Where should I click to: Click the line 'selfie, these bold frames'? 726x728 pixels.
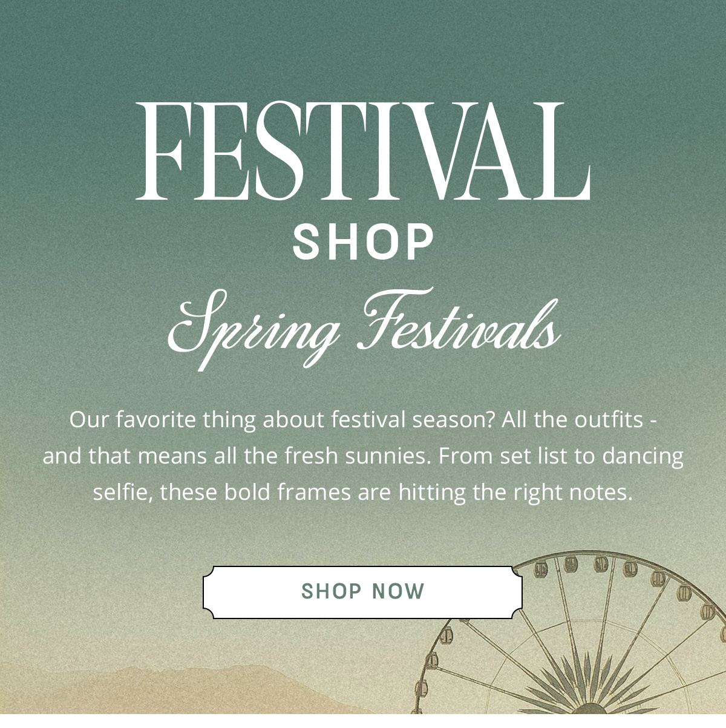click(363, 492)
